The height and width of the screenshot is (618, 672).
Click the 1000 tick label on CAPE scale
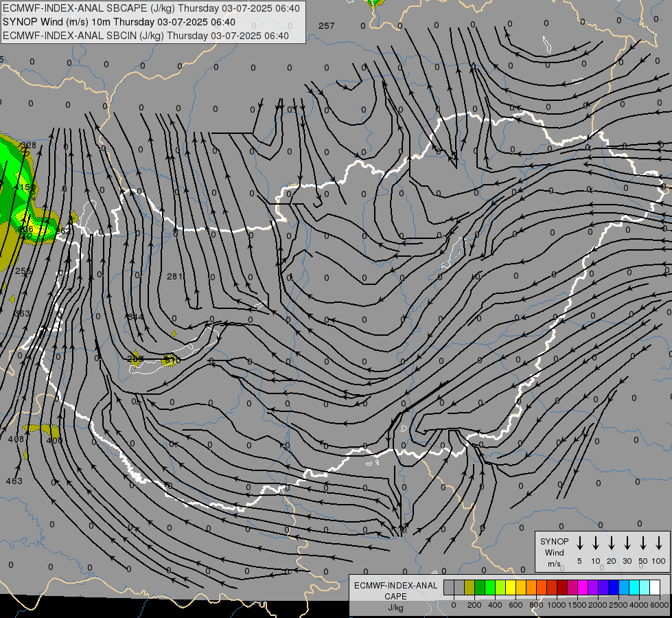(x=557, y=605)
